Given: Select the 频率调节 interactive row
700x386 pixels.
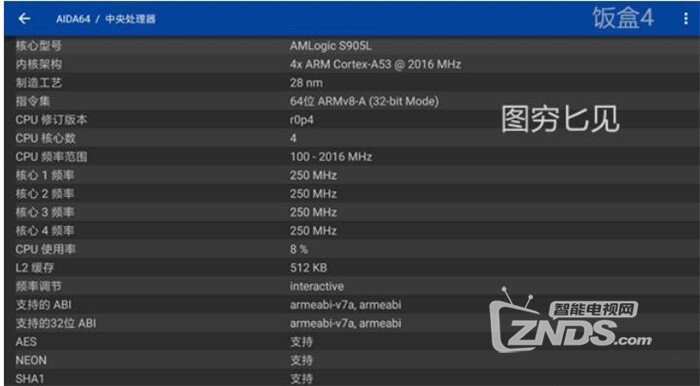Looking at the screenshot, I should click(352, 286).
